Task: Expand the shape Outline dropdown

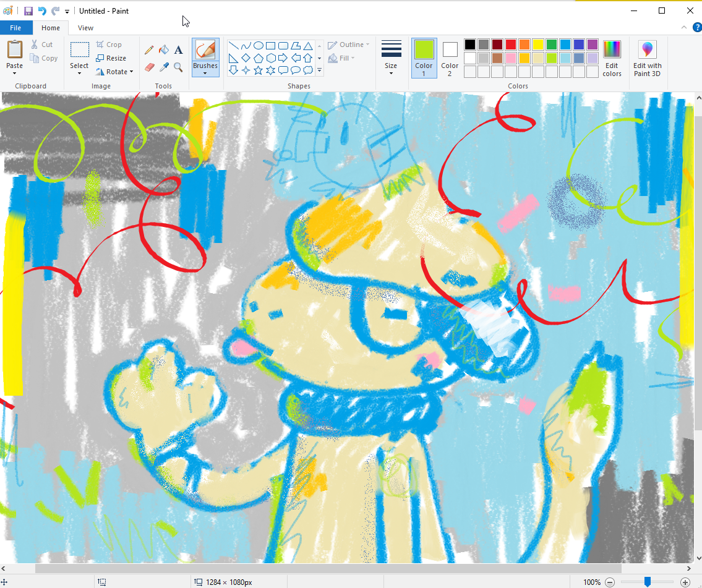Action: 349,45
